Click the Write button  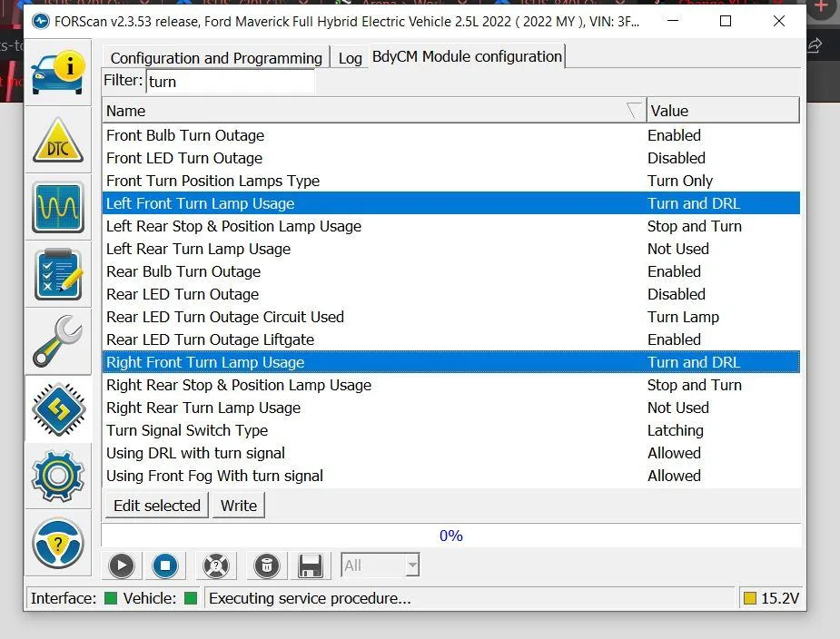(239, 506)
